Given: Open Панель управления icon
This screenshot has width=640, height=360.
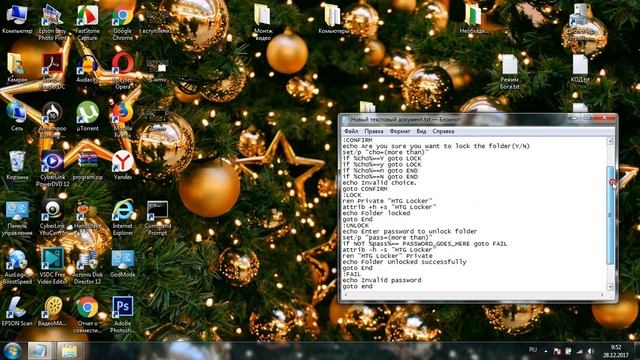Looking at the screenshot, I should point(17,218).
